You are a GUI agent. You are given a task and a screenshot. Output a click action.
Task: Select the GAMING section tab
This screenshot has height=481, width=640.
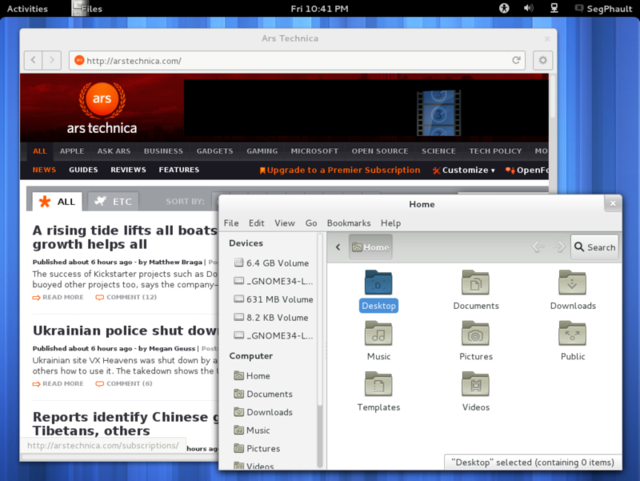pyautogui.click(x=262, y=151)
